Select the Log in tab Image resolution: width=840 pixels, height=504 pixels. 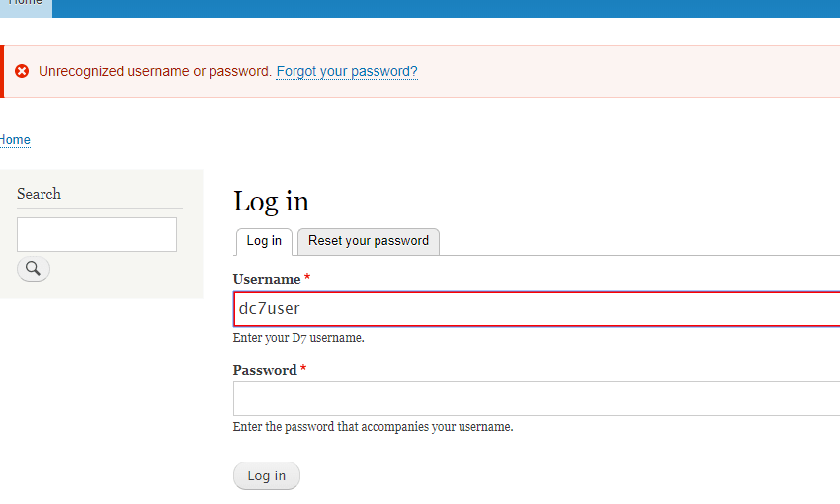pos(264,241)
